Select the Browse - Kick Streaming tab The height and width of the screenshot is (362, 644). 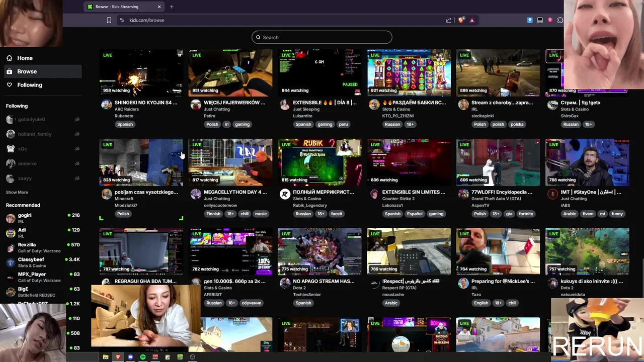coord(123,7)
